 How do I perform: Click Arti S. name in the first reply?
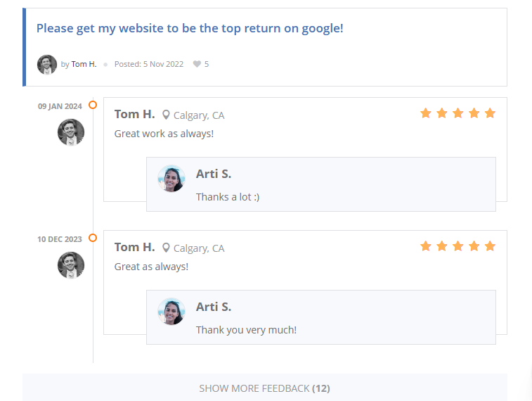click(x=214, y=174)
